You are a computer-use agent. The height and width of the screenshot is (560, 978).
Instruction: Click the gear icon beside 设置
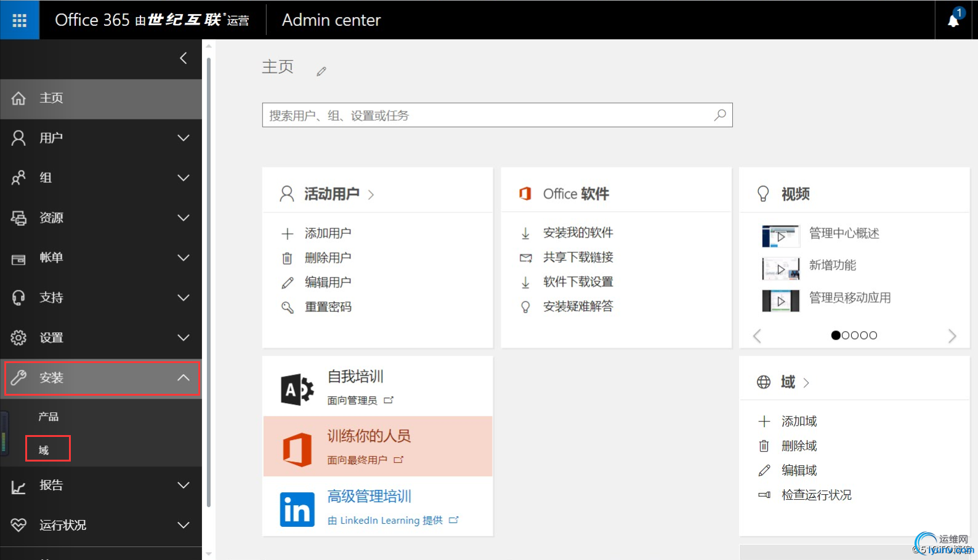click(x=18, y=338)
